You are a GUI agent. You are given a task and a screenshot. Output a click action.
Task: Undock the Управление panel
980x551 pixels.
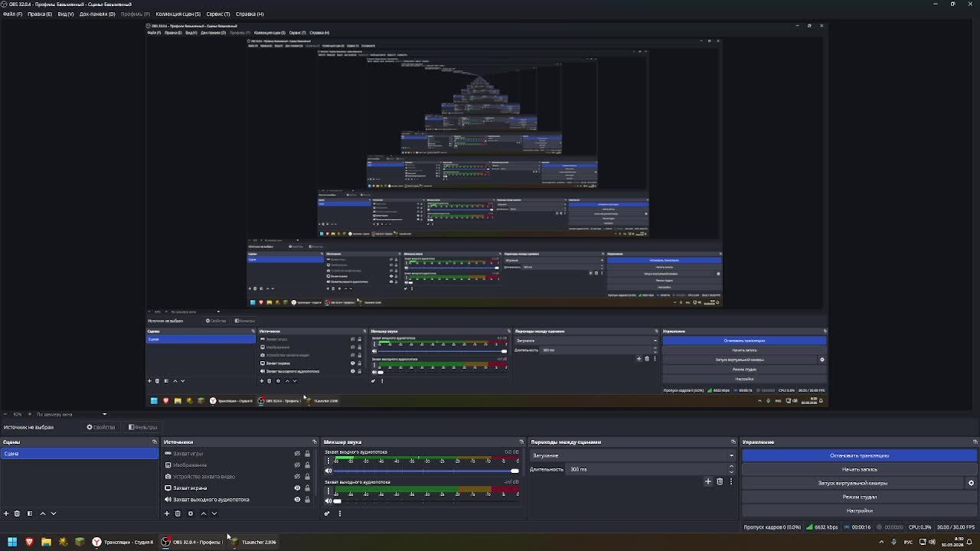tap(975, 442)
